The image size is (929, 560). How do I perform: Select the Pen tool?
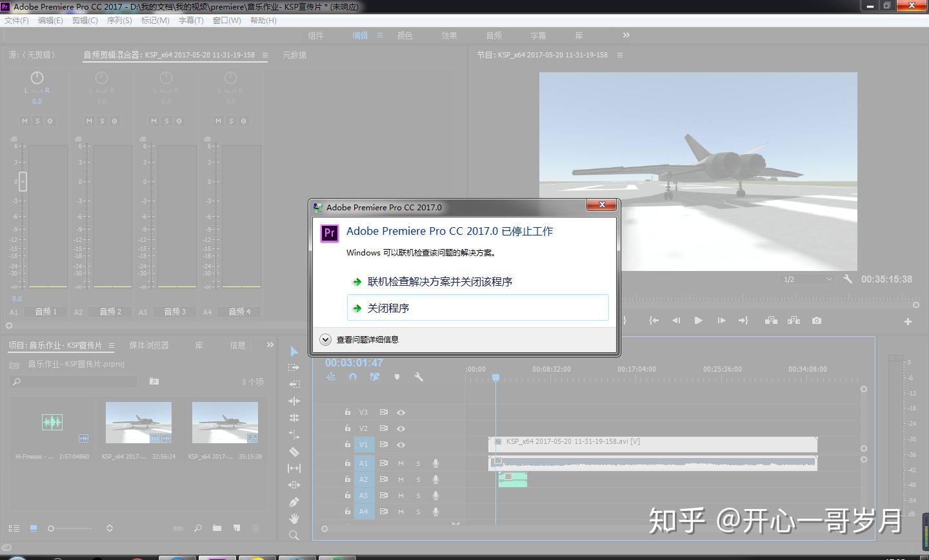pyautogui.click(x=294, y=501)
